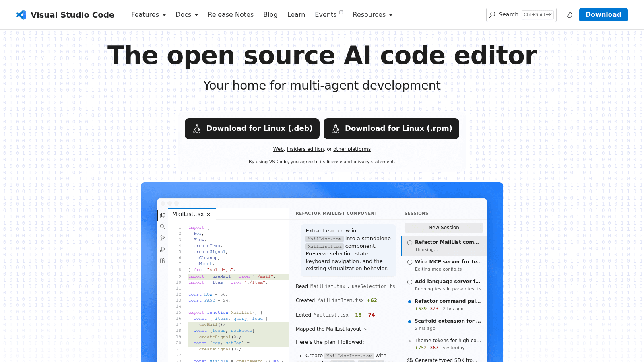Click code line 15 export function MailList
The height and width of the screenshot is (362, 644).
click(x=225, y=313)
